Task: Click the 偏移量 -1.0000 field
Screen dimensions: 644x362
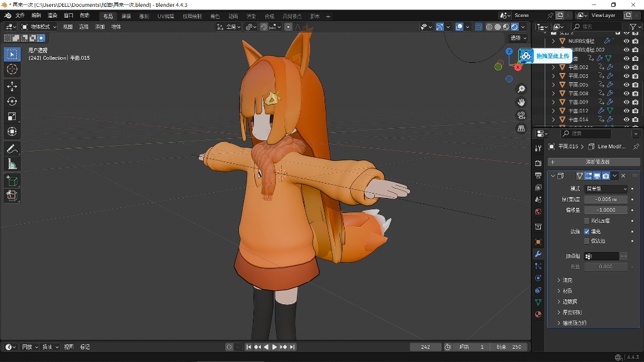Action: 606,210
